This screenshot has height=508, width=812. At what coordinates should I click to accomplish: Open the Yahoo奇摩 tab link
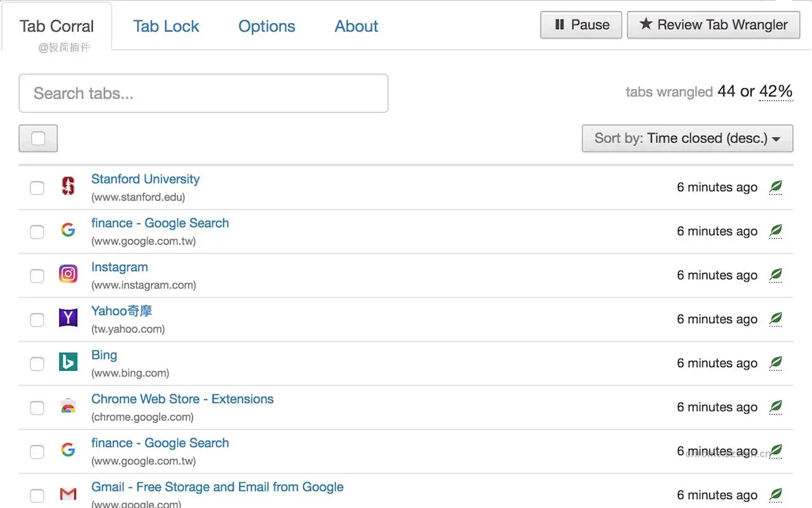click(122, 311)
